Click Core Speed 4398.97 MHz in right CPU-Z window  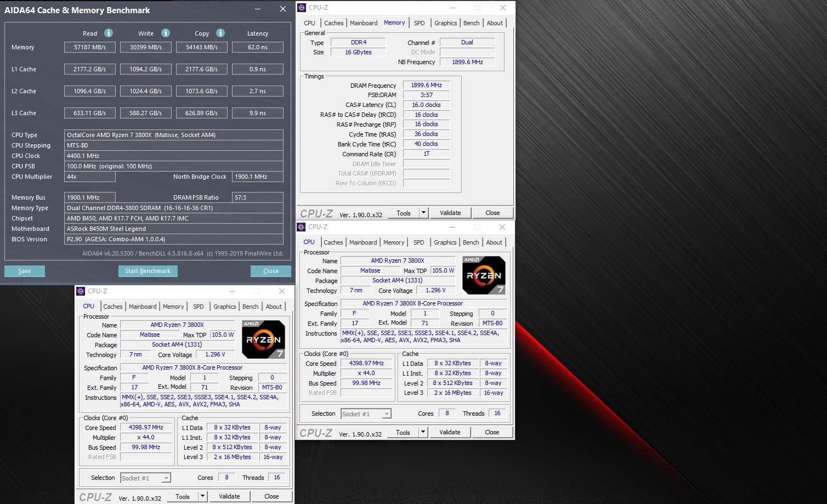pyautogui.click(x=366, y=363)
